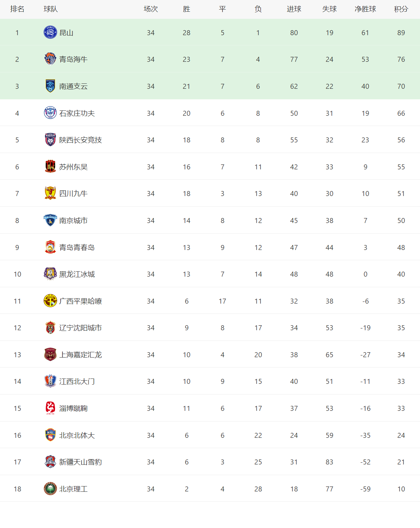Screen dimensions: 420x528
Task: Select the 排名 column header
Action: [17, 9]
